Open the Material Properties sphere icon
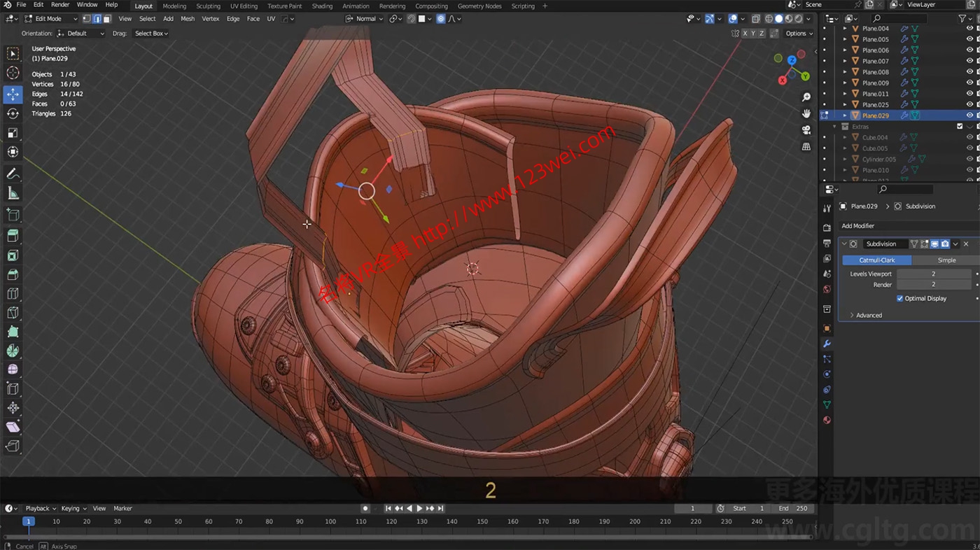 [827, 420]
